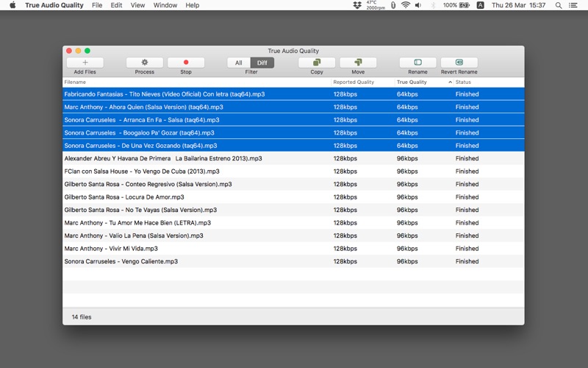Screen dimensions: 588x368
Task: Move selected files with the Move icon
Action: (358, 63)
